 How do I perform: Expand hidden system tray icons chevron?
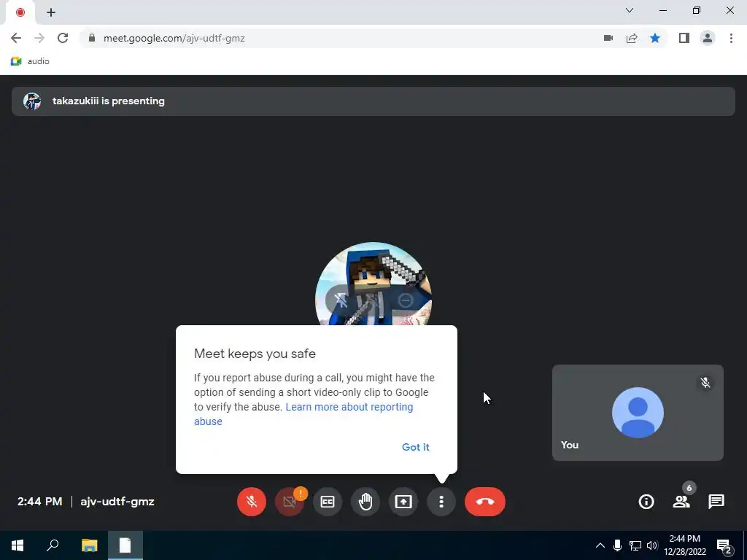point(600,545)
